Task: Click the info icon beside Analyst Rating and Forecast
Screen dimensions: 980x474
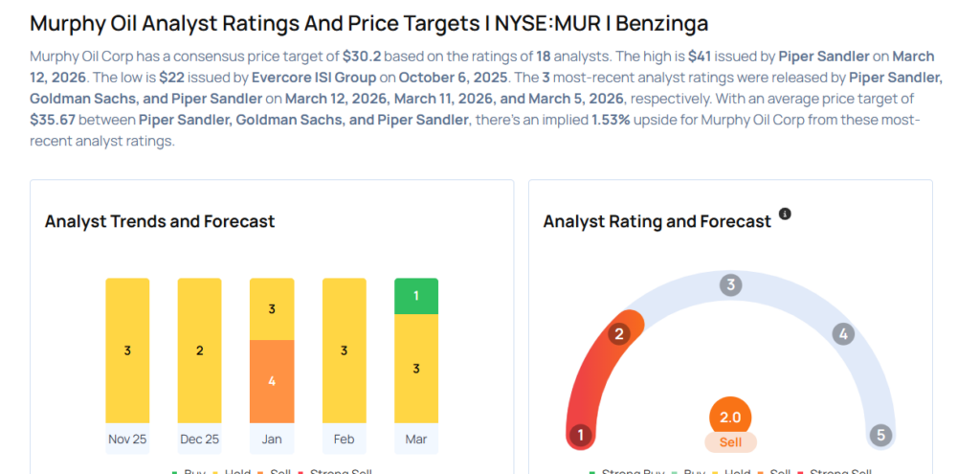Action: pyautogui.click(x=785, y=214)
